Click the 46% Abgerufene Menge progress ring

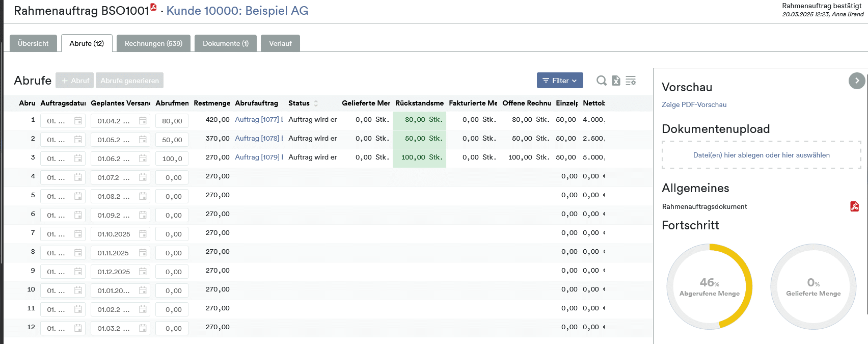[710, 286]
